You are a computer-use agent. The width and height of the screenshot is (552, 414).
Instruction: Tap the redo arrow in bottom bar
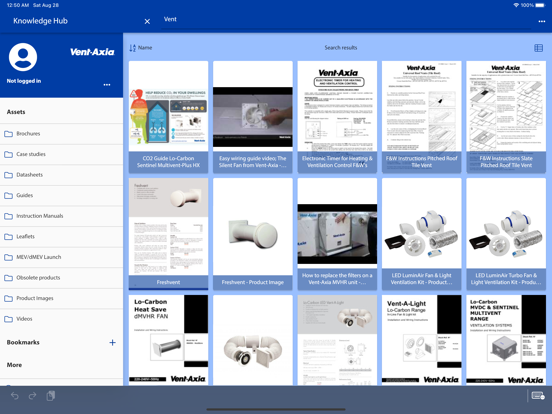point(32,396)
